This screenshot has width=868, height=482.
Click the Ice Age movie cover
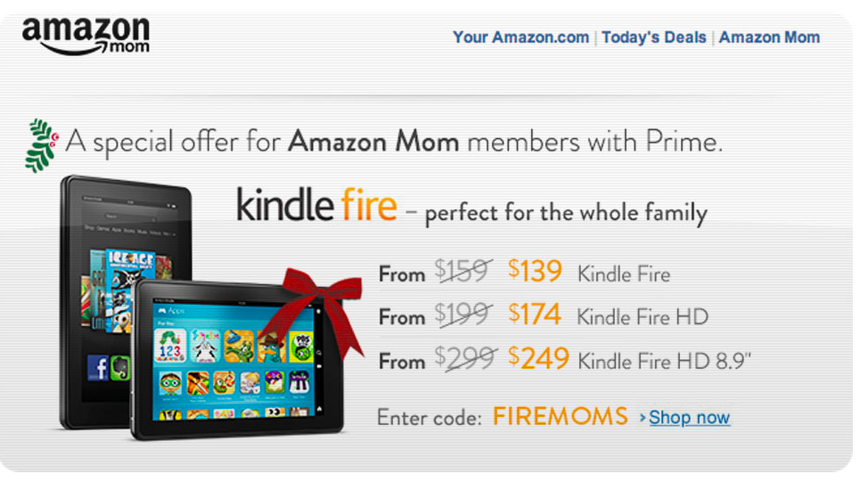coord(130,289)
